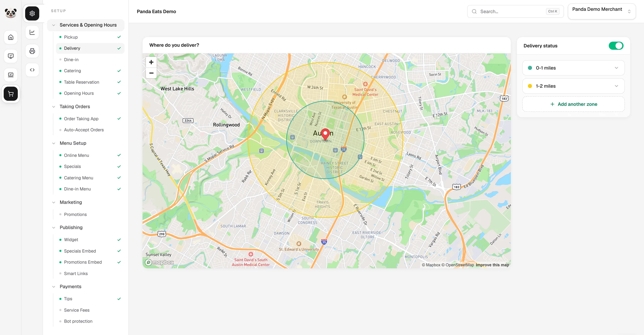This screenshot has width=644, height=335.
Task: Click the OpenStreetMap attribution link
Action: coord(458,265)
